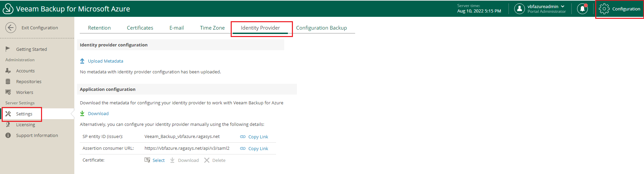Image resolution: width=644 pixels, height=174 pixels.
Task: Click the Veeam_Backup_vbfazure.ragasys.net value
Action: [182, 136]
